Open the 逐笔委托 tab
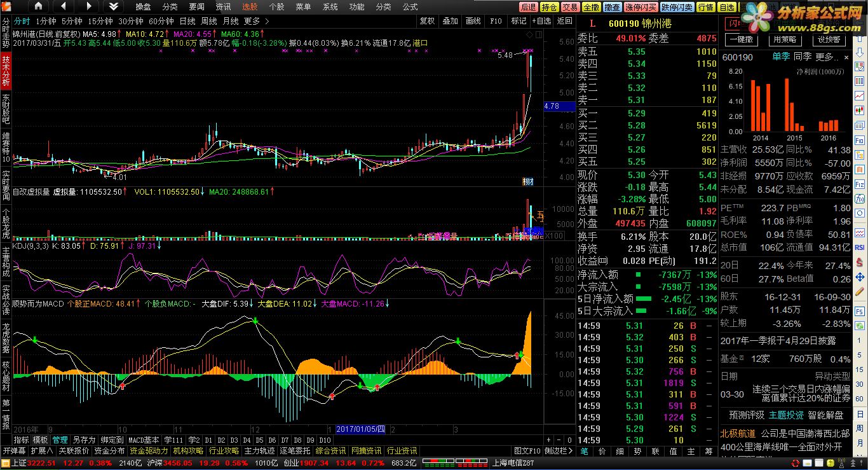The width and height of the screenshot is (868, 470). click(295, 450)
